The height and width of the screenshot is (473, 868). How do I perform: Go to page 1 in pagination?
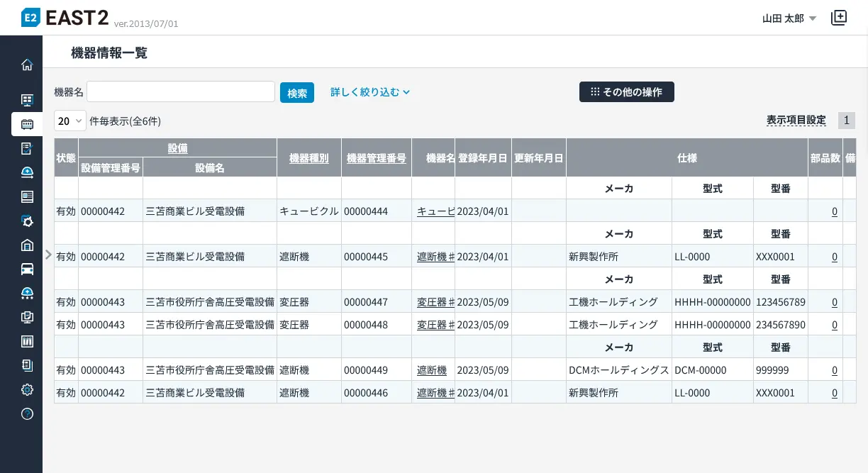(x=846, y=121)
